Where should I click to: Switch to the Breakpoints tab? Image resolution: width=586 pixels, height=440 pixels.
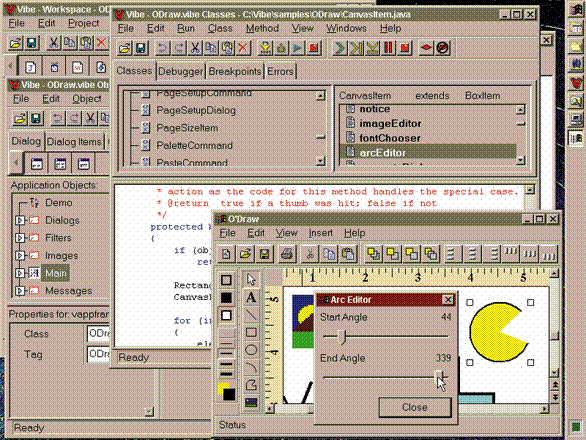pos(235,71)
